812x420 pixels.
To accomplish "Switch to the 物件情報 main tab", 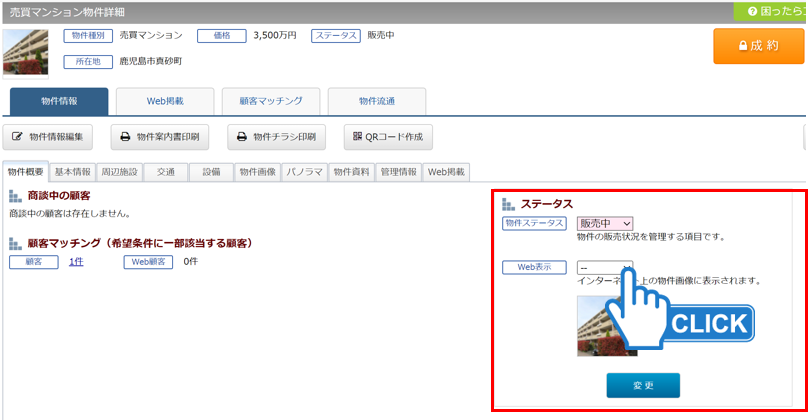I will (x=59, y=101).
